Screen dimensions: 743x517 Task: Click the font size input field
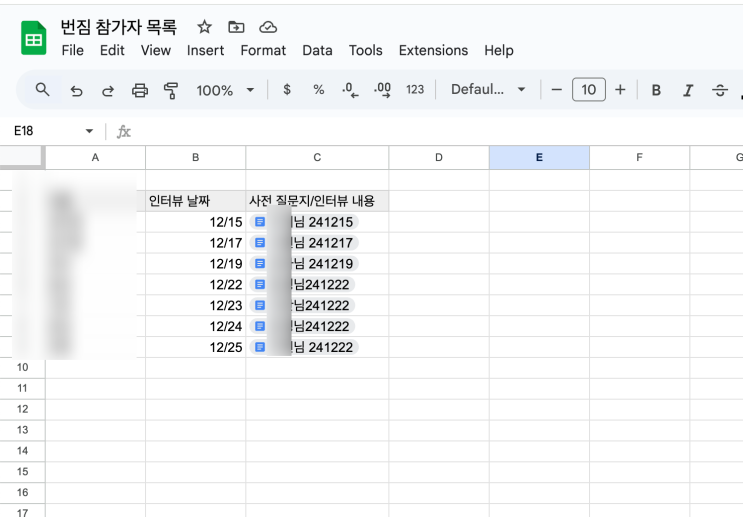tap(589, 90)
